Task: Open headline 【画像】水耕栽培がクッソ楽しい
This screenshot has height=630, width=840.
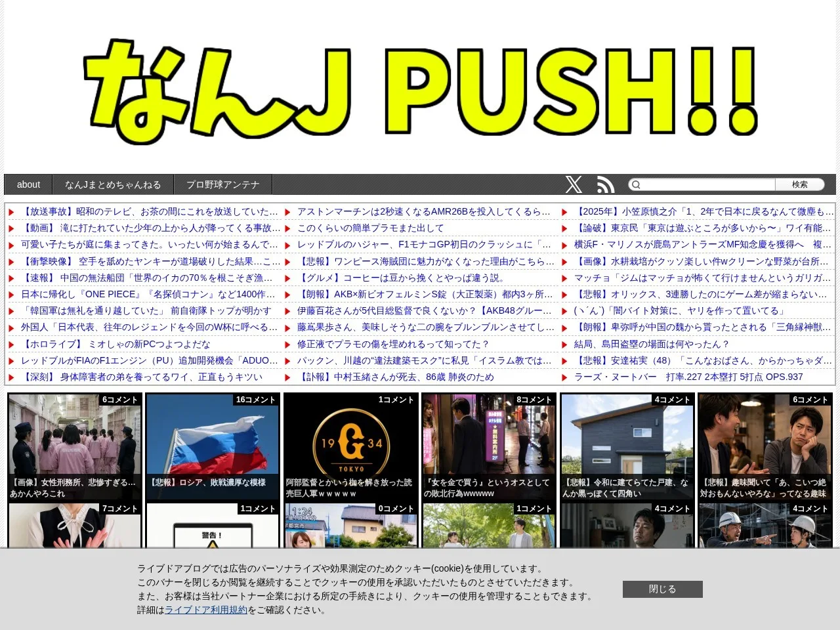Action: tap(702, 261)
